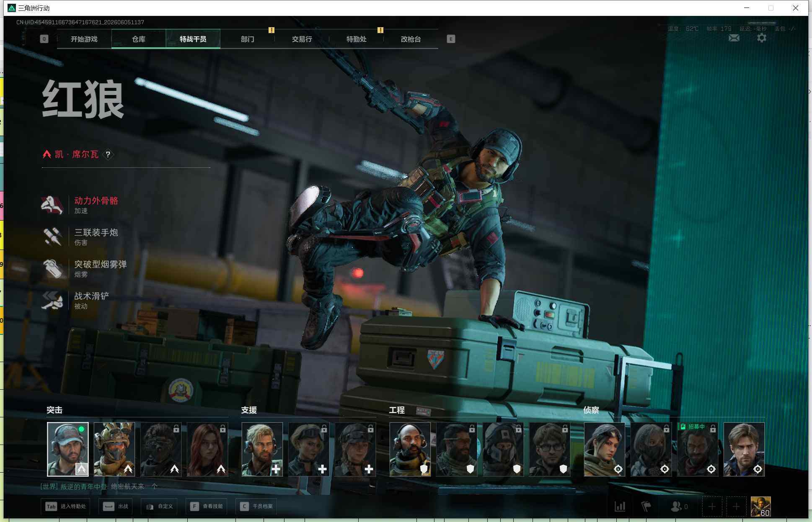Select the locked helmet-masked operator under 工程

[x=503, y=449]
